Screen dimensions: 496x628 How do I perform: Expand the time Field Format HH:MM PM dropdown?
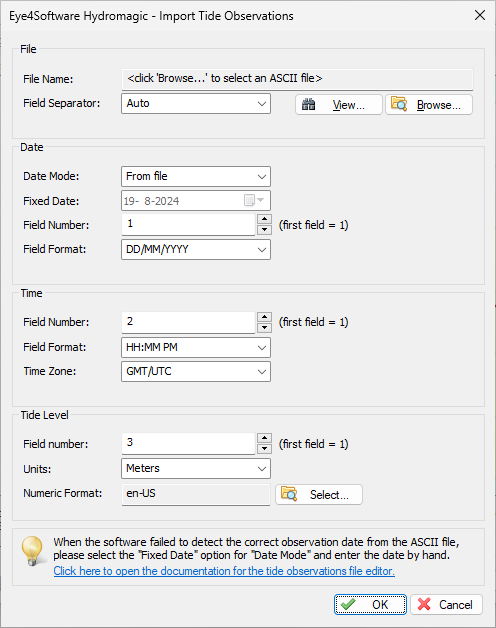coord(196,347)
